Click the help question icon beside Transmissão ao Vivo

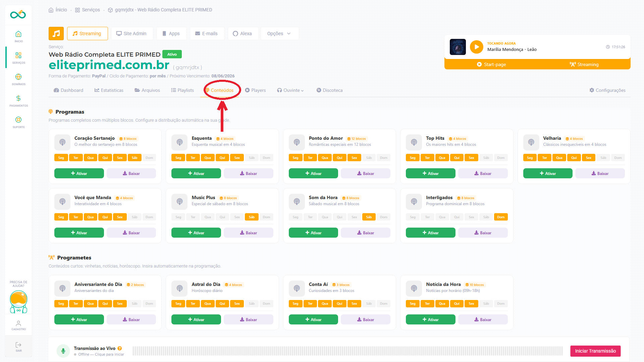pos(120,348)
